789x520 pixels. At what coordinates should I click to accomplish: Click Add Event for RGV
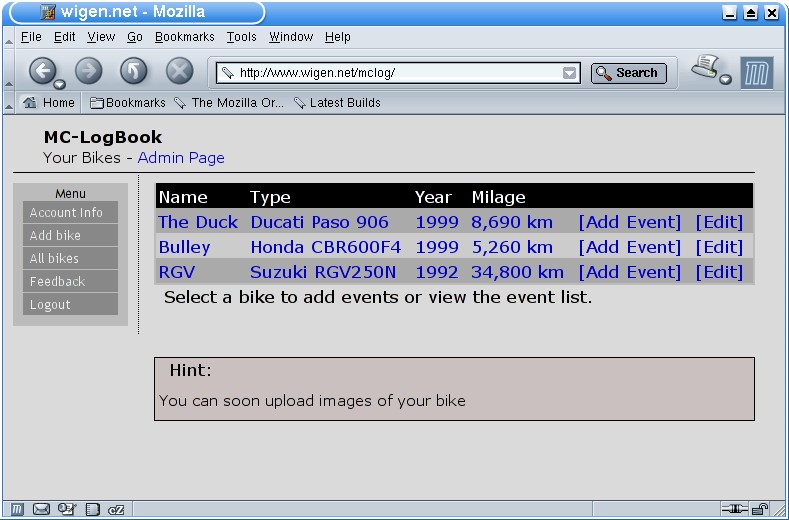coord(629,272)
